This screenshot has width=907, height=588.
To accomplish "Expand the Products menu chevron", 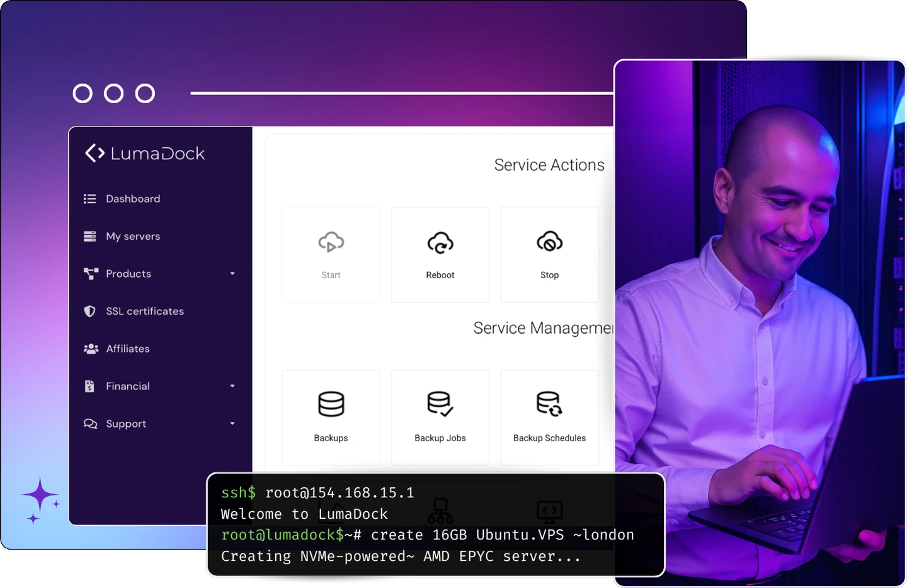I will tap(232, 274).
